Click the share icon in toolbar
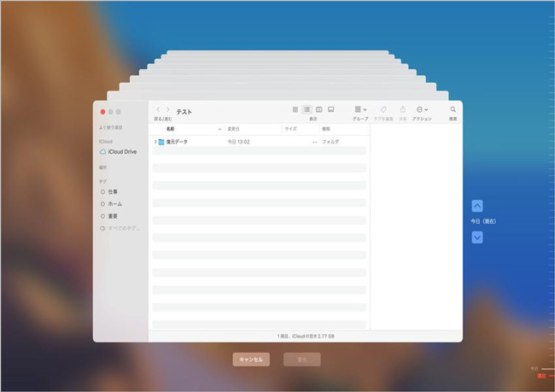 402,109
